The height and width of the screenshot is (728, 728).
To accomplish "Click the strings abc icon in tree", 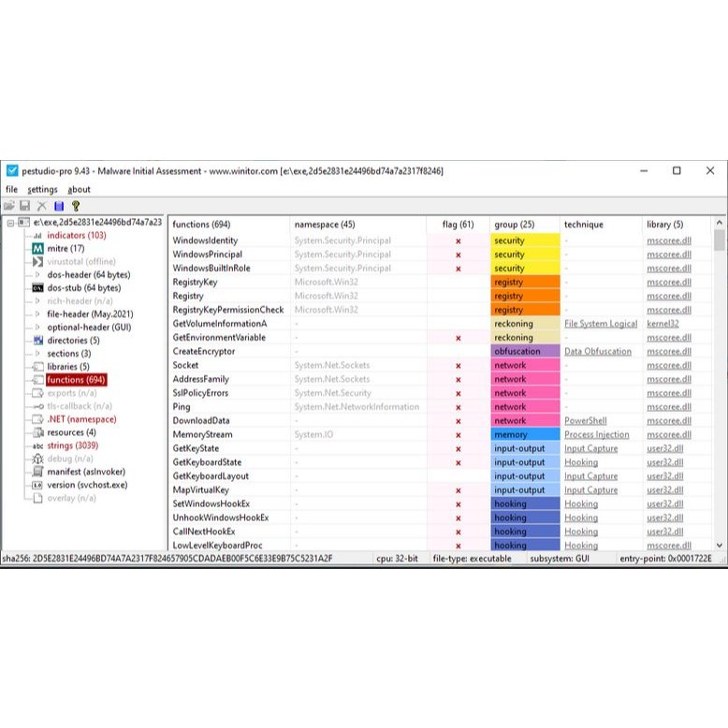I will 37,445.
